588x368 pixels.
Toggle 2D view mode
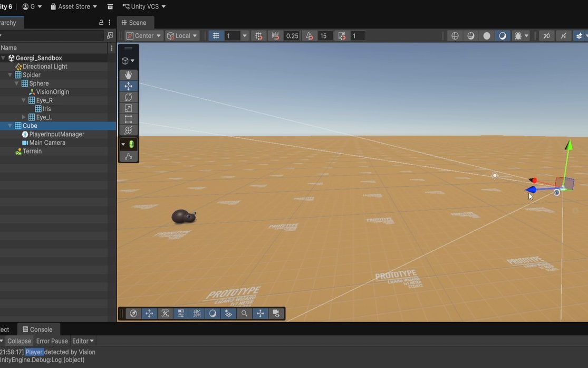(547, 36)
